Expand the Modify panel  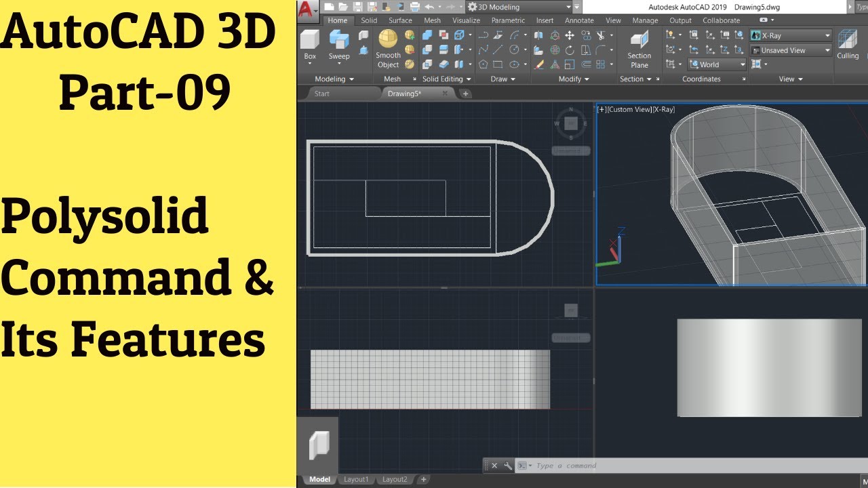tap(573, 79)
